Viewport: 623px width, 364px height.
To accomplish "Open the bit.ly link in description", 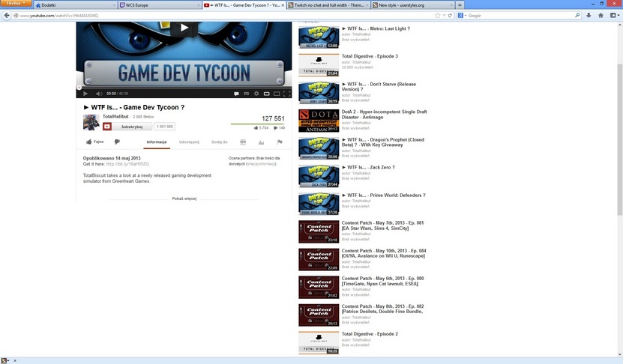I will click(127, 163).
